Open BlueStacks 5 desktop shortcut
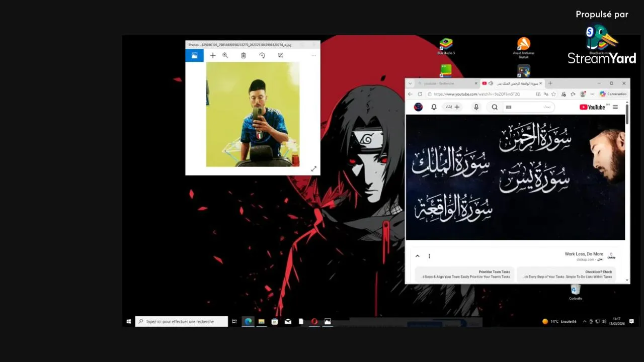The width and height of the screenshot is (644, 362). [x=446, y=46]
